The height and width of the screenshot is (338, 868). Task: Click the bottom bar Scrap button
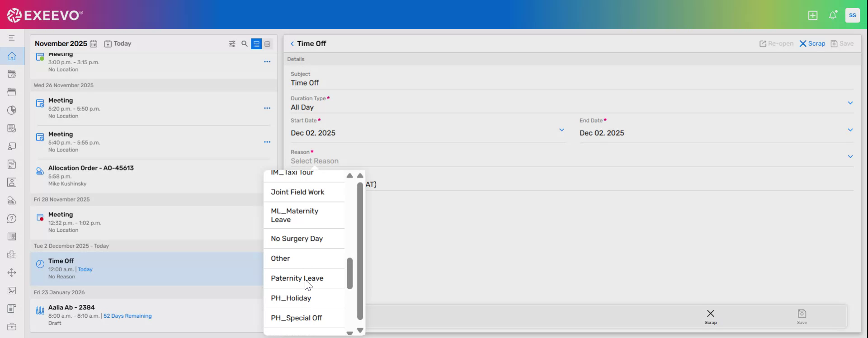click(x=711, y=317)
